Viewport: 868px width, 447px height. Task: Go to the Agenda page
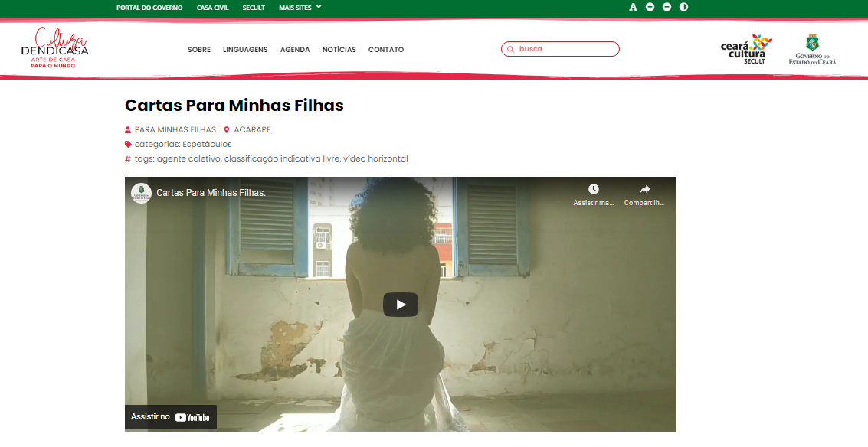pyautogui.click(x=295, y=50)
